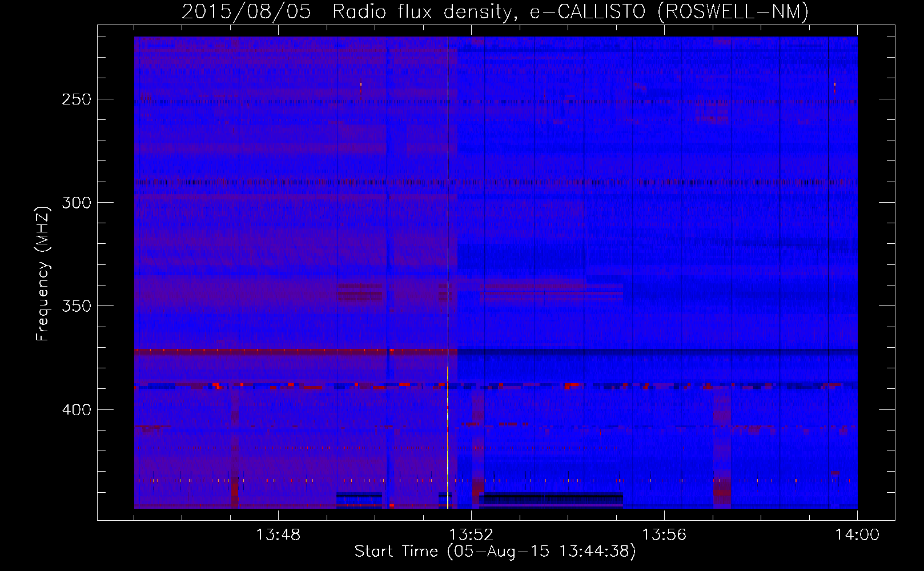Image resolution: width=924 pixels, height=571 pixels.
Task: Click the 250 frequency tick label
Action: (77, 99)
